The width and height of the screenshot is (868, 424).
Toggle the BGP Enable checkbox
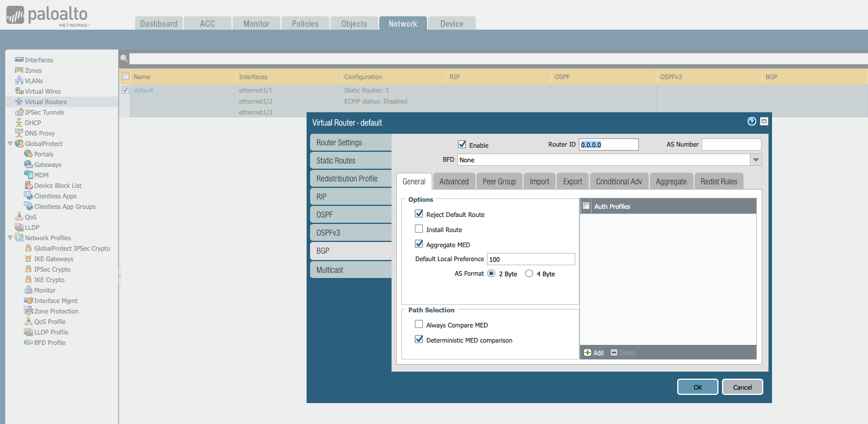(462, 144)
